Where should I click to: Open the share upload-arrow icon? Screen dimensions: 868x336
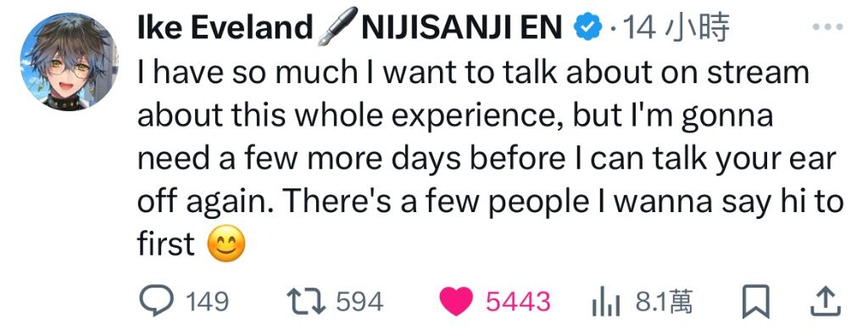826,302
